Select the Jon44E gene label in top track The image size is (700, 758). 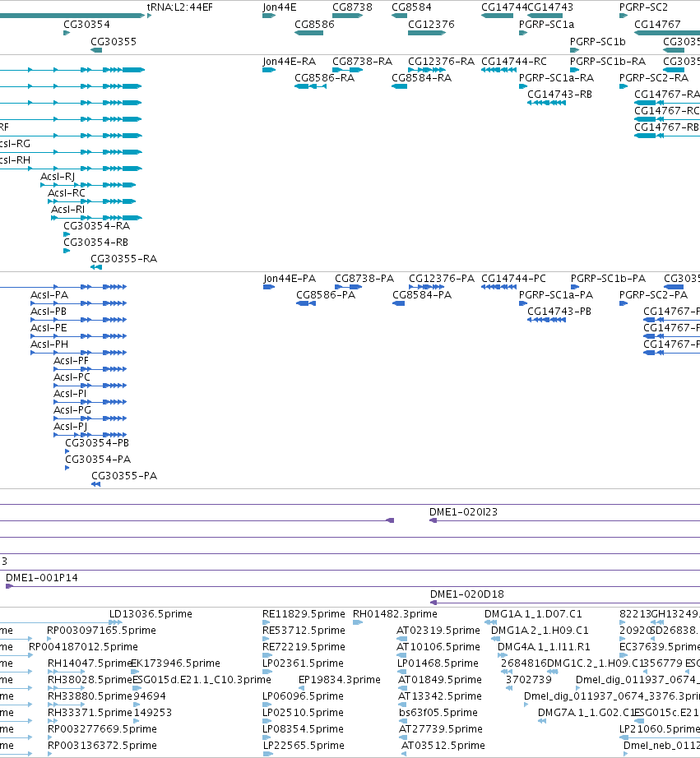tap(279, 7)
